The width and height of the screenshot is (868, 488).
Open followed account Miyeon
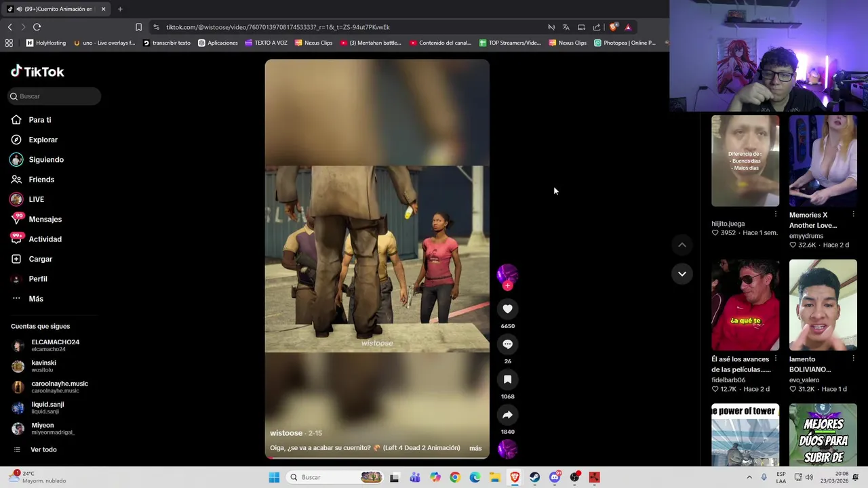42,429
